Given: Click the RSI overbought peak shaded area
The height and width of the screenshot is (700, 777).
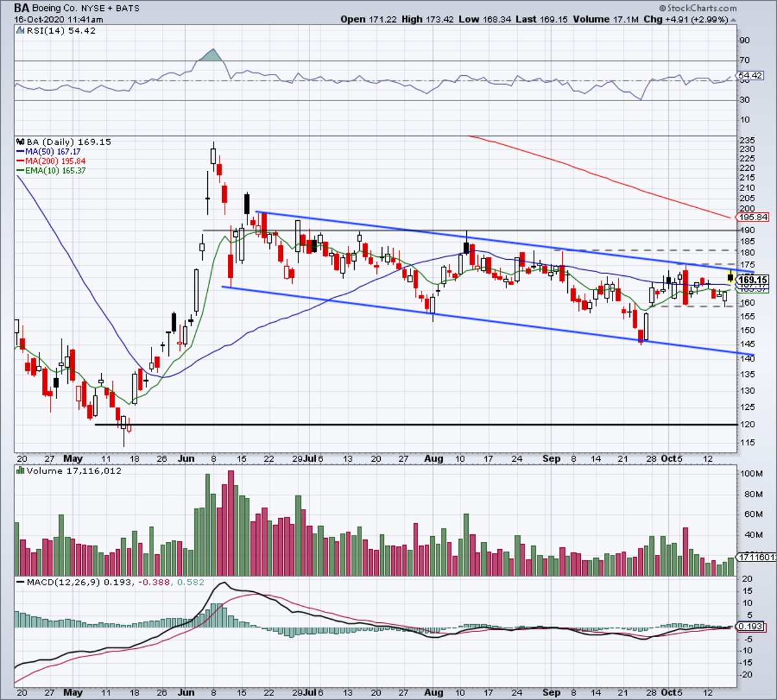Looking at the screenshot, I should click(x=212, y=56).
